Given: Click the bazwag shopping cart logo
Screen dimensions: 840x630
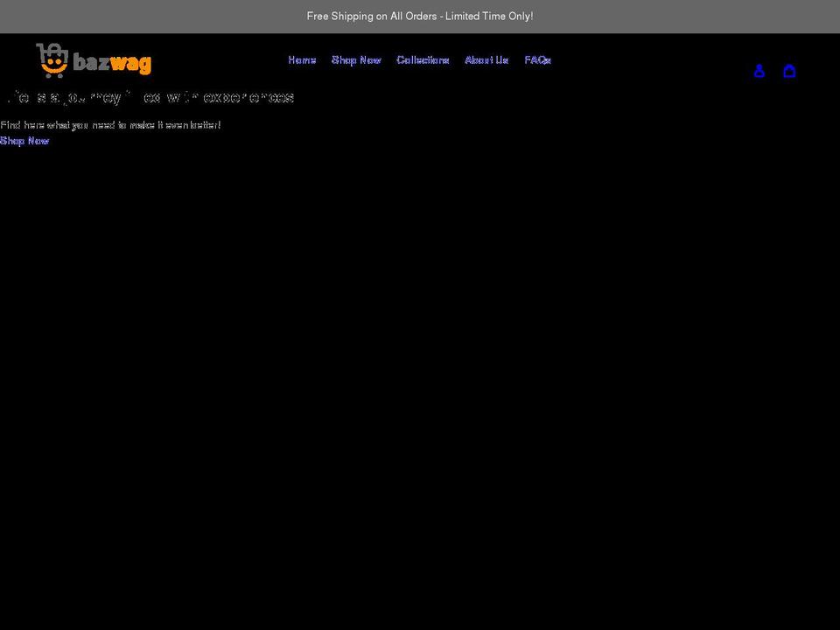Looking at the screenshot, I should (x=94, y=60).
